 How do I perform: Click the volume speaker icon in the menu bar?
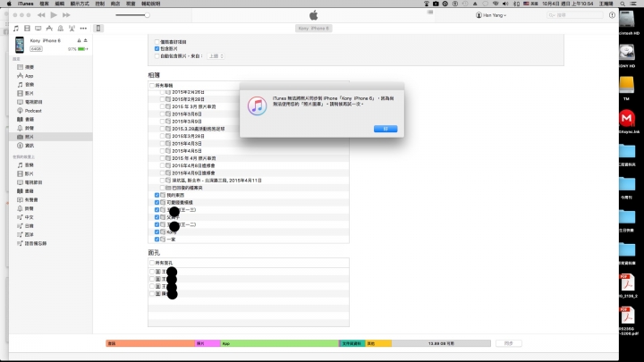(505, 4)
